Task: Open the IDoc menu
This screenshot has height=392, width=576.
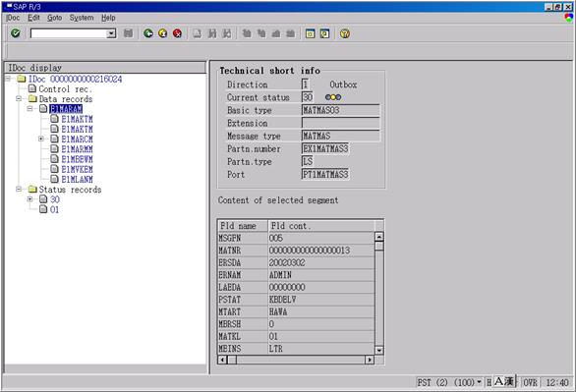Action: pos(13,18)
